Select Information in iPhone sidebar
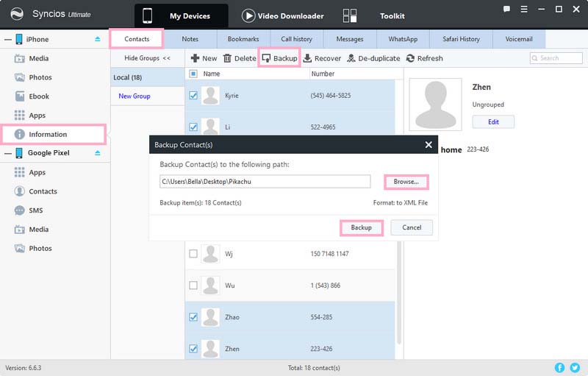The width and height of the screenshot is (588, 376). 54,135
